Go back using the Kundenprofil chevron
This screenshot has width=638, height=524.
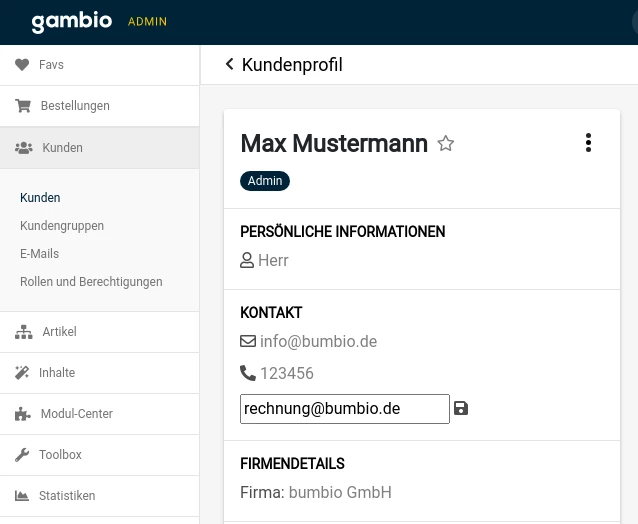point(229,64)
